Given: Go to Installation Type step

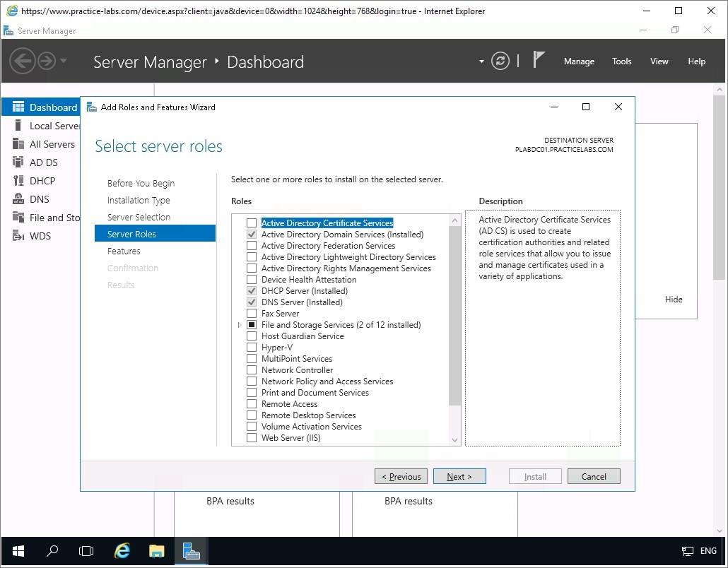Looking at the screenshot, I should (139, 200).
